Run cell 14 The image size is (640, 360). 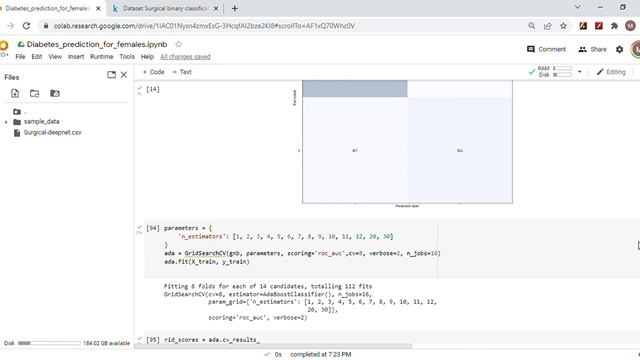point(153,89)
